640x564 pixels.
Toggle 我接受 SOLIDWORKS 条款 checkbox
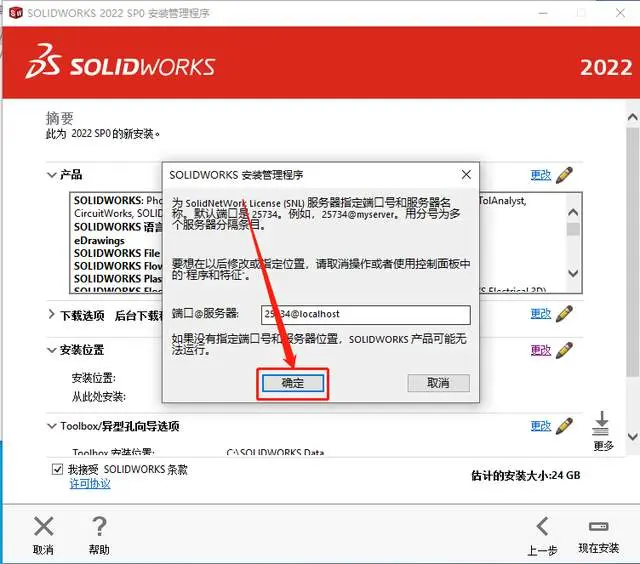click(x=58, y=469)
